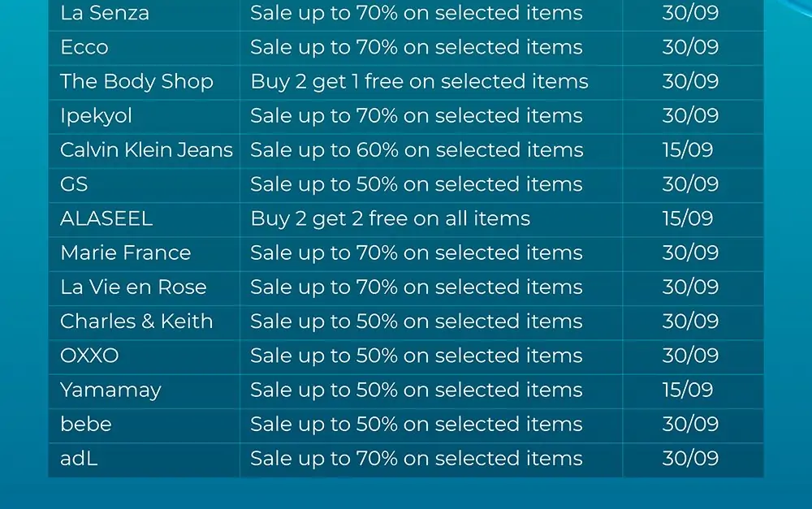Image resolution: width=812 pixels, height=509 pixels.
Task: Select the bebe store name
Action: 86,424
